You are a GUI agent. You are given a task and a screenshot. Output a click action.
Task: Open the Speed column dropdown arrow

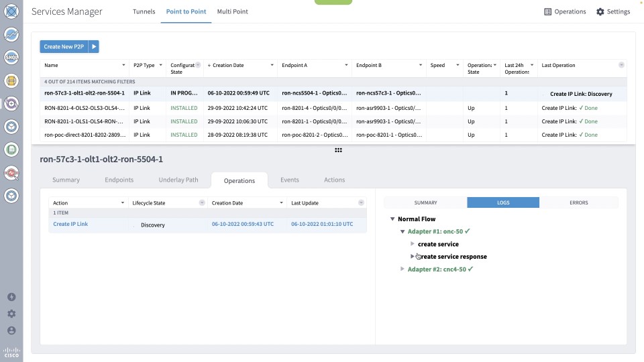(x=457, y=65)
